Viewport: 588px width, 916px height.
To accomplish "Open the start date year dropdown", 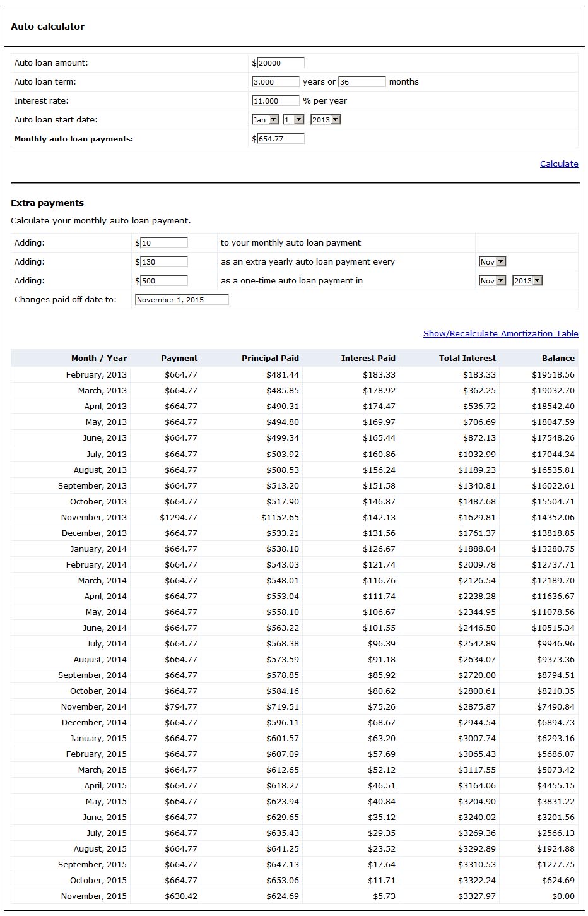I will pyautogui.click(x=325, y=119).
